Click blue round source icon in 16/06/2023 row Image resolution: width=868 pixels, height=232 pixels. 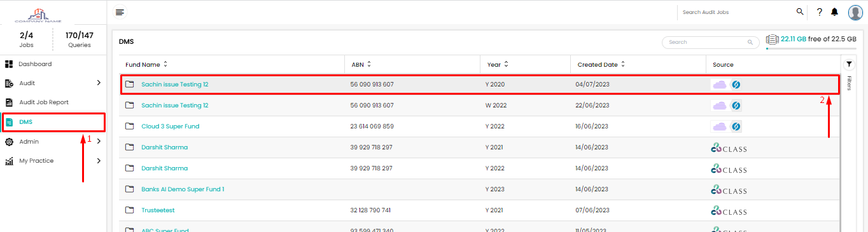[736, 126]
